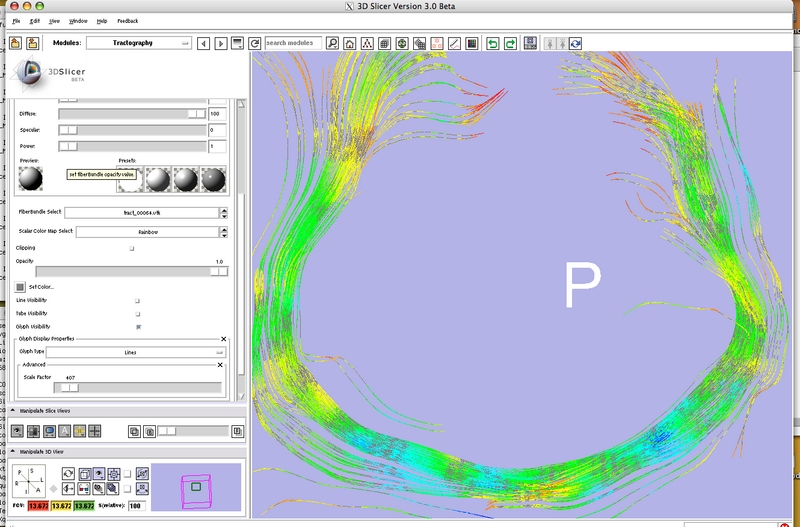Click the search modules magnifier icon
The height and width of the screenshot is (527, 800).
point(333,44)
